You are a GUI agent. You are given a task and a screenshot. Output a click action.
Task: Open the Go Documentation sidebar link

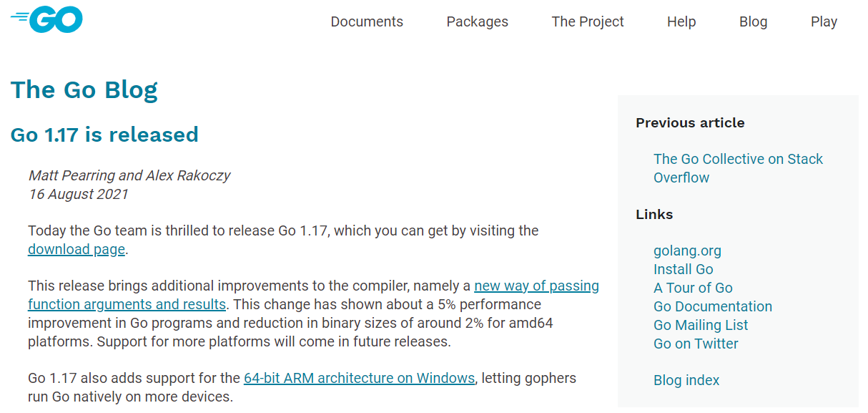pyautogui.click(x=712, y=307)
